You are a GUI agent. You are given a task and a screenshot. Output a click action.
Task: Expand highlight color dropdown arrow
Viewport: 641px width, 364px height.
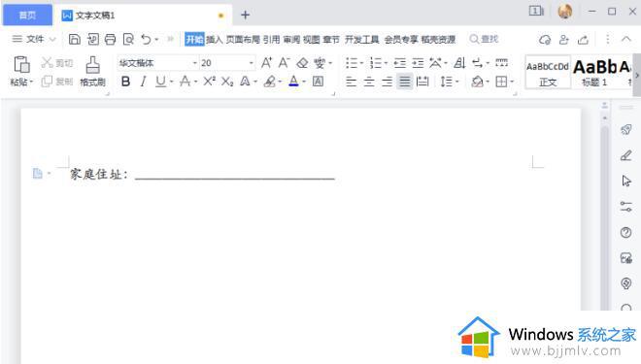point(280,83)
